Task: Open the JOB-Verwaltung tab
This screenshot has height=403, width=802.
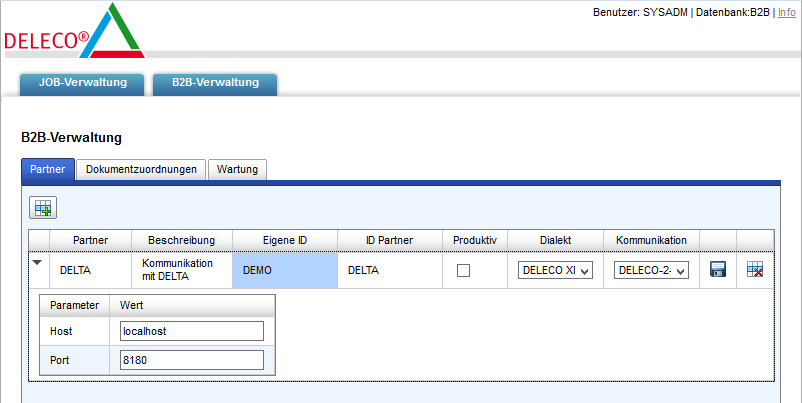Action: pos(83,83)
